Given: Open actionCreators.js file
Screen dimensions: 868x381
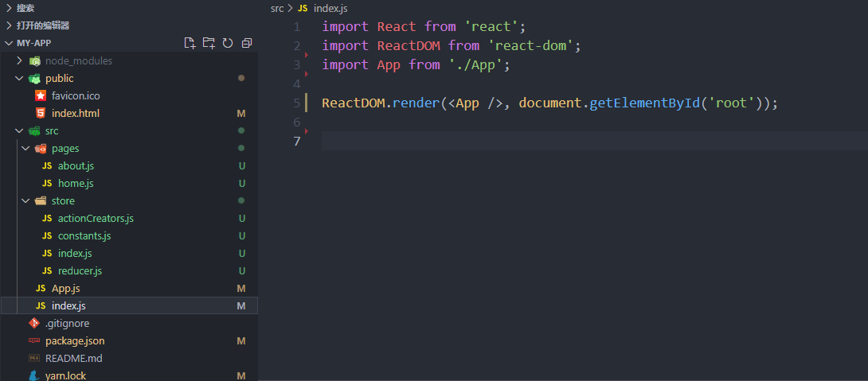Looking at the screenshot, I should point(96,219).
